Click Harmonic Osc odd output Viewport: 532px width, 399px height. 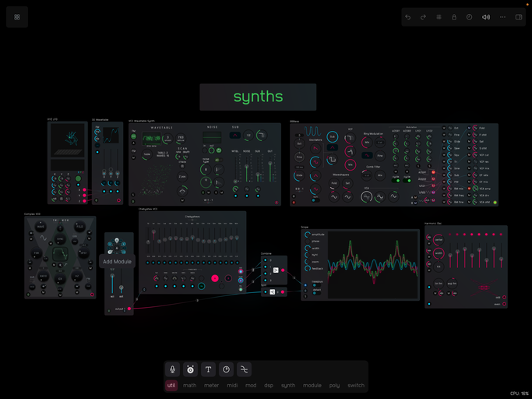point(504,297)
